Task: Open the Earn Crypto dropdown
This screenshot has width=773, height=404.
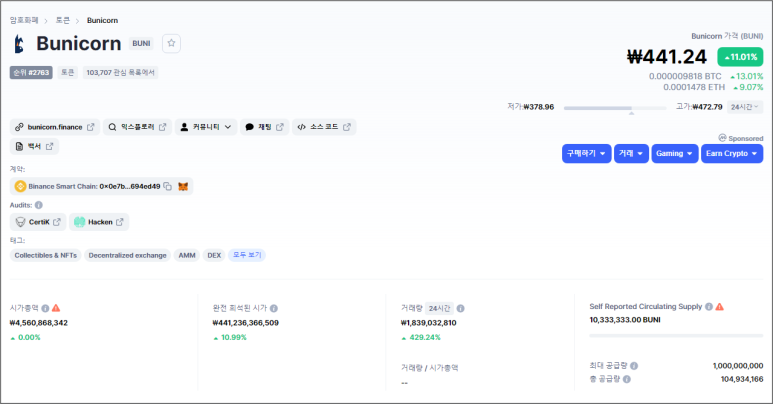Action: point(732,153)
